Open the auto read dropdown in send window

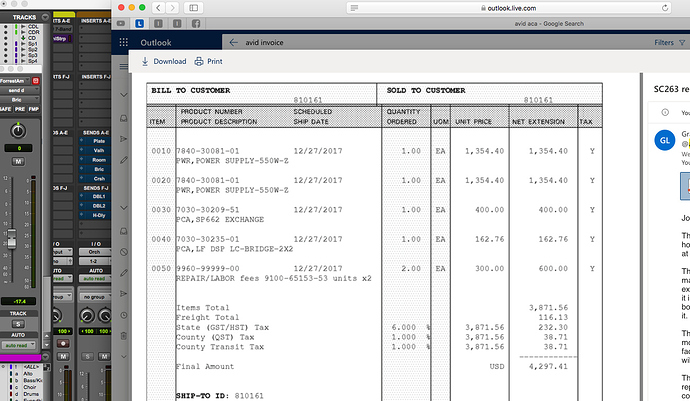click(18, 346)
